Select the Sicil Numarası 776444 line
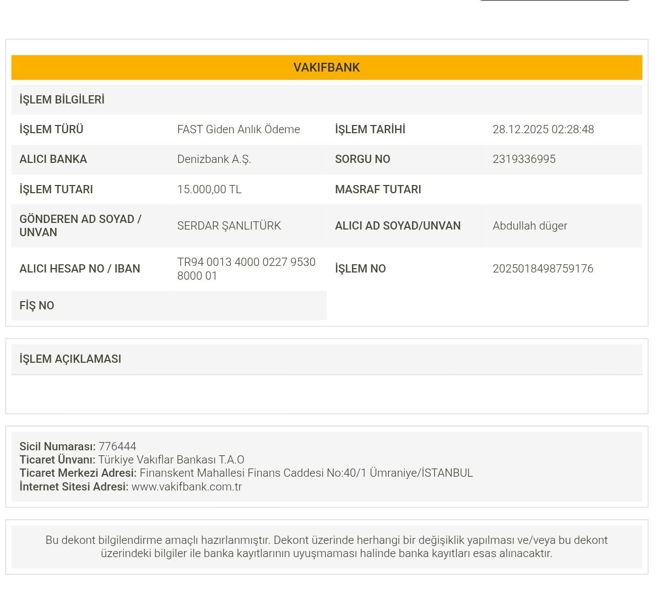This screenshot has width=672, height=616. tap(78, 446)
